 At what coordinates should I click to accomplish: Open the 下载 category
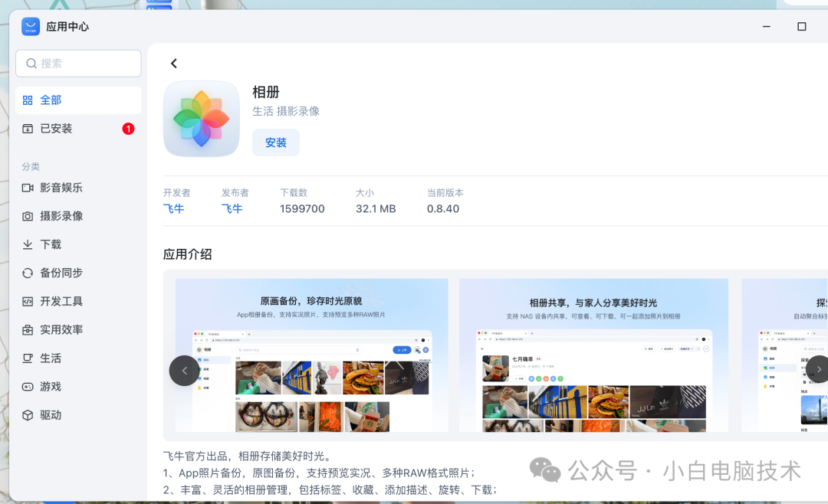pyautogui.click(x=78, y=245)
